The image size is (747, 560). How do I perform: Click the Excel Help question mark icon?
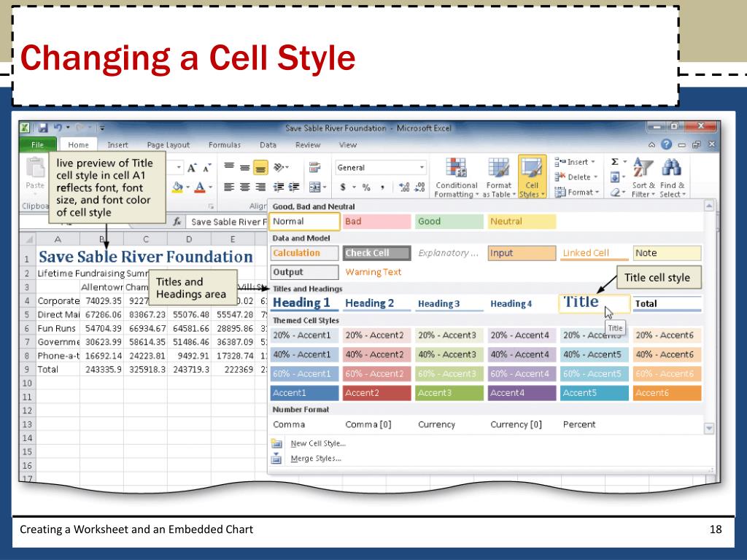pyautogui.click(x=667, y=144)
